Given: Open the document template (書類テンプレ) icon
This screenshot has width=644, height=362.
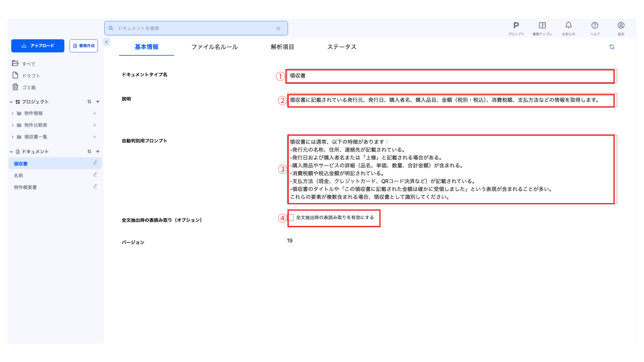Looking at the screenshot, I should [542, 26].
